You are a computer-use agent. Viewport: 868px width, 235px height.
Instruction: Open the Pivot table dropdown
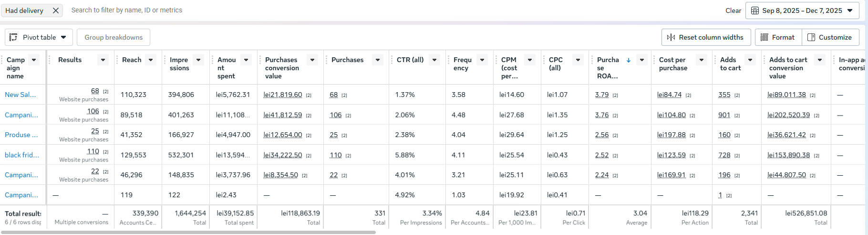click(x=39, y=37)
